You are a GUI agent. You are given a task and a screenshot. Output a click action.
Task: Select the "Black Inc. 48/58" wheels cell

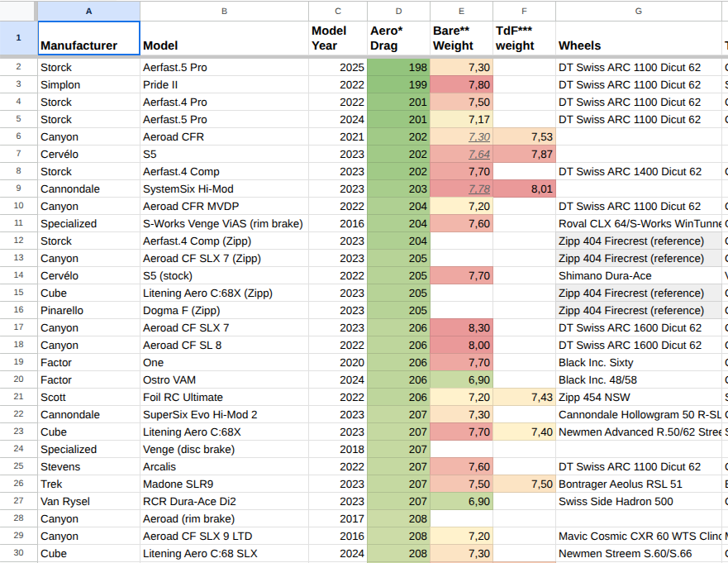click(639, 379)
